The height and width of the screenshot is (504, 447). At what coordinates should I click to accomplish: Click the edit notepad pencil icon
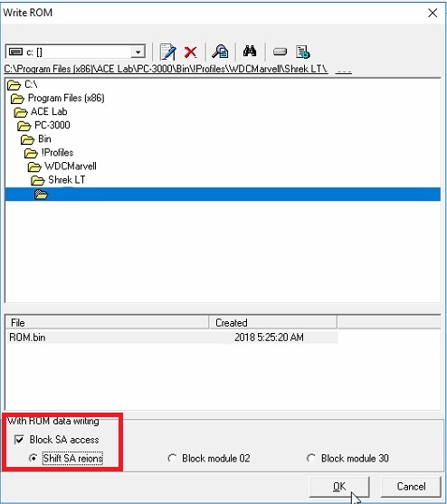[167, 52]
